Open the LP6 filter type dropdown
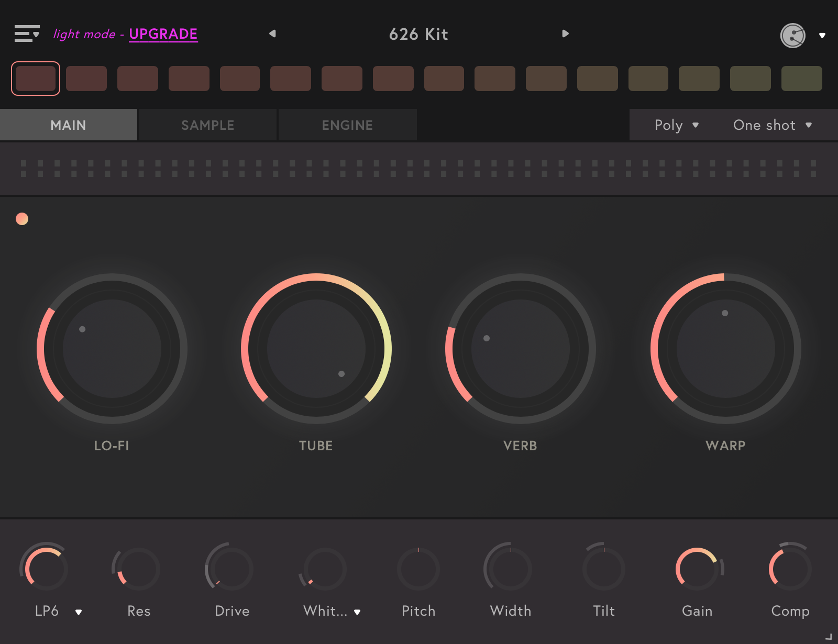This screenshot has width=838, height=644. [x=79, y=612]
